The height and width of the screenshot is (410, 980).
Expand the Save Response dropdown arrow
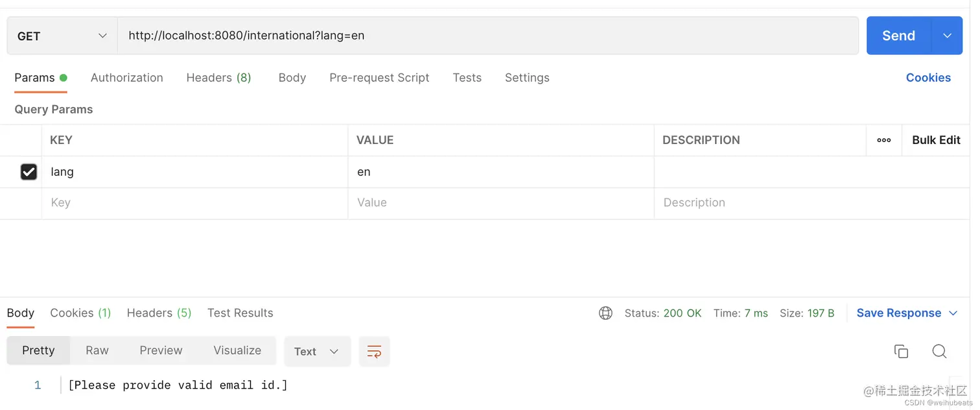pos(953,313)
